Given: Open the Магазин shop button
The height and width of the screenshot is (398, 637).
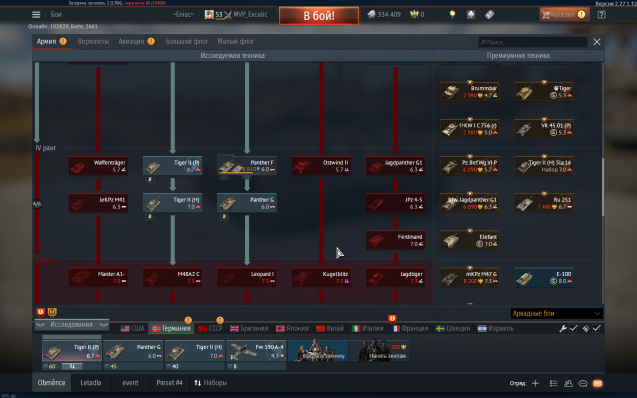Looking at the screenshot, I should pyautogui.click(x=564, y=15).
